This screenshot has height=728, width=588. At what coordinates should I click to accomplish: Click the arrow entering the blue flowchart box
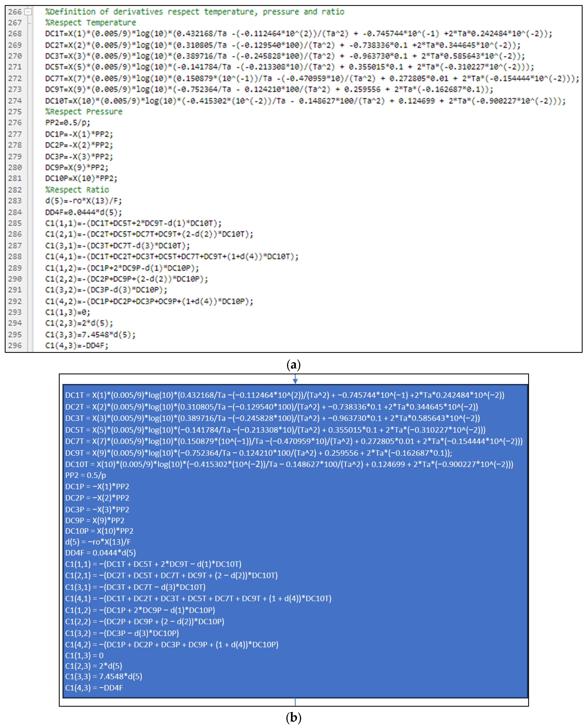295,379
